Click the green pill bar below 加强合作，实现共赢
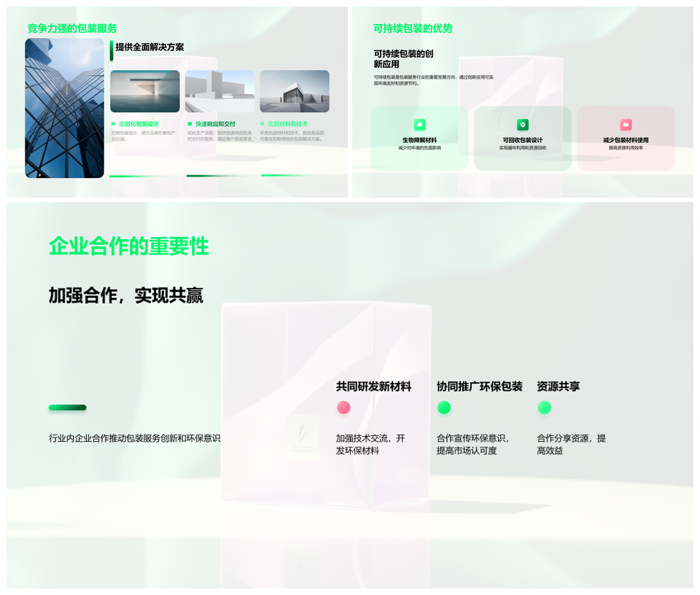 [x=67, y=408]
